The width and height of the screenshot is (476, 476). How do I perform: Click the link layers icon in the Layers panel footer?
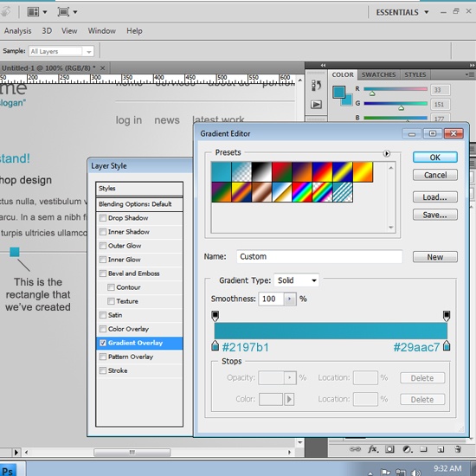pyautogui.click(x=355, y=449)
